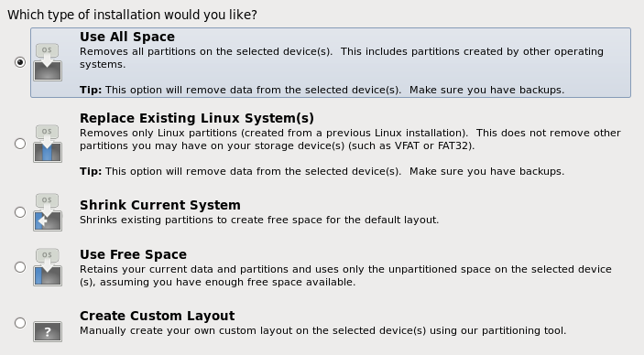This screenshot has width=644, height=355.
Task: Select the Create Custom Layout radio button
Action: 20,323
